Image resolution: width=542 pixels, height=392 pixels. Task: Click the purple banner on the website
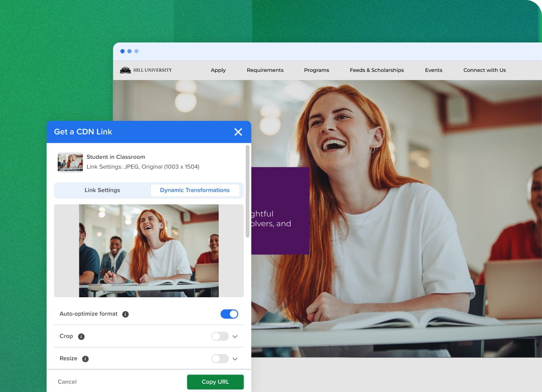point(280,211)
